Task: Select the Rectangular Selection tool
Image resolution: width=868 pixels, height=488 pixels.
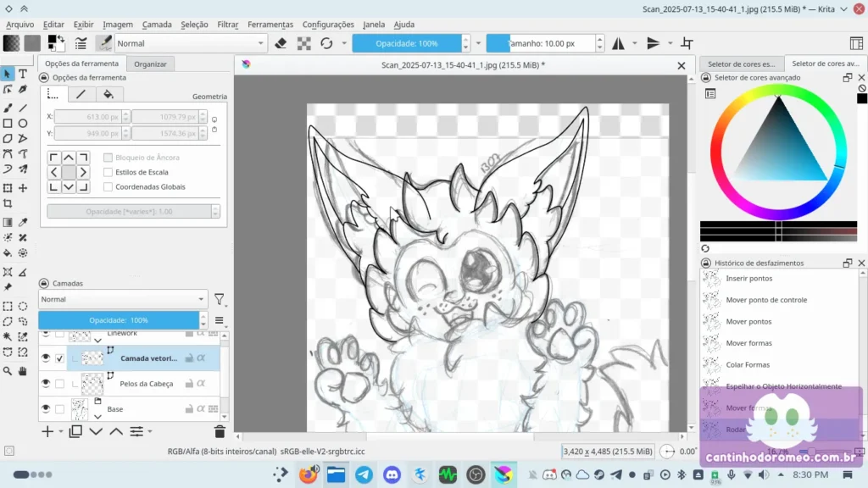Action: point(8,306)
